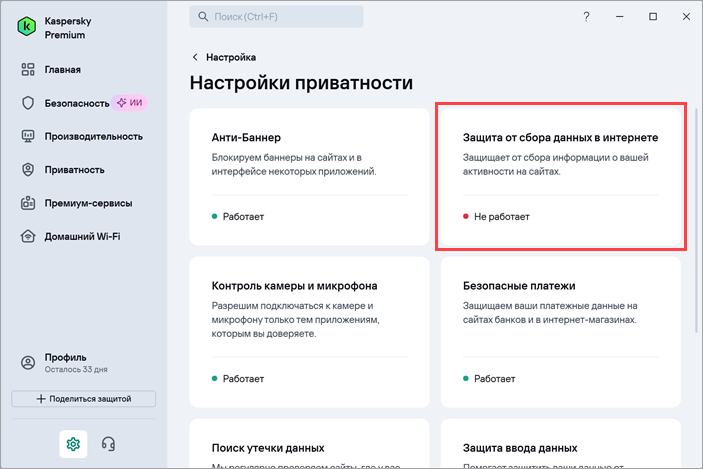Open support via the headset icon

click(108, 444)
